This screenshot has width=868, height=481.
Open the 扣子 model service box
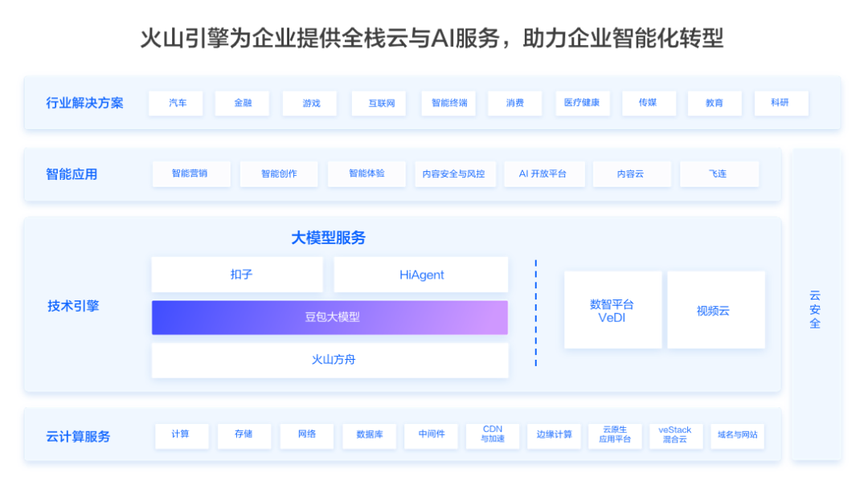[x=237, y=275]
